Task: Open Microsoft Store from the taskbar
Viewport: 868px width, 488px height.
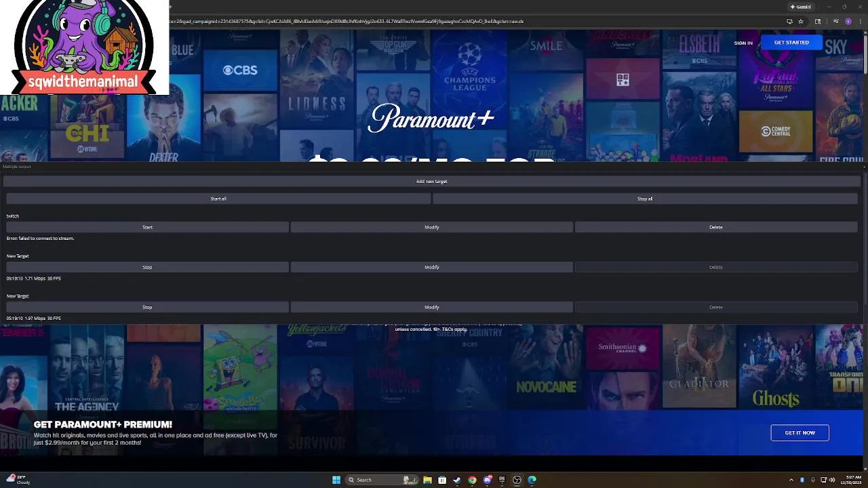Action: click(442, 480)
